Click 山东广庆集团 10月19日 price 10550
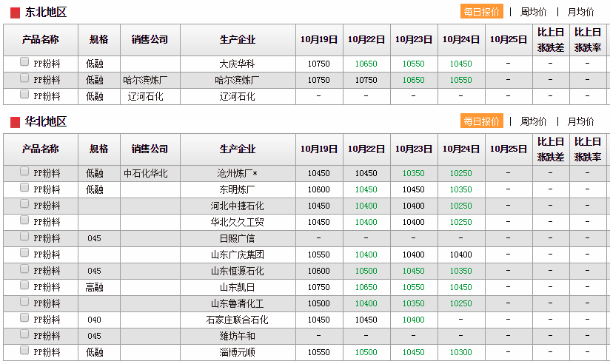 pos(318,255)
